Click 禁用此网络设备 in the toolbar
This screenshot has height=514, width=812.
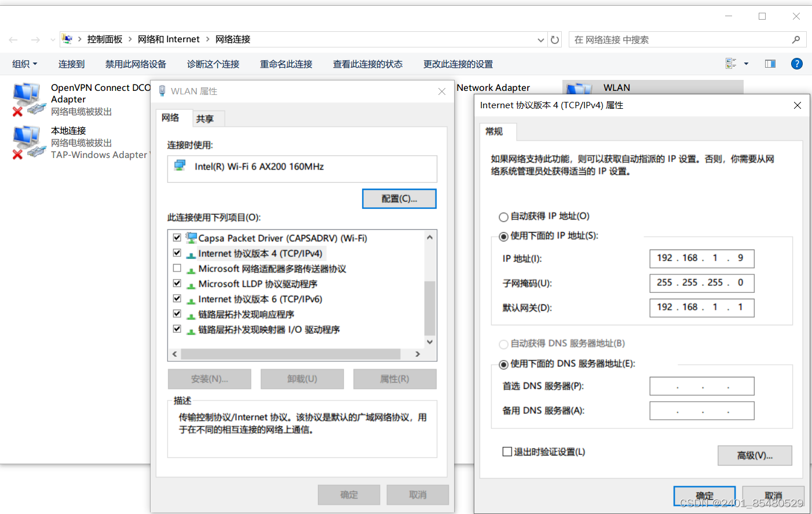click(136, 64)
